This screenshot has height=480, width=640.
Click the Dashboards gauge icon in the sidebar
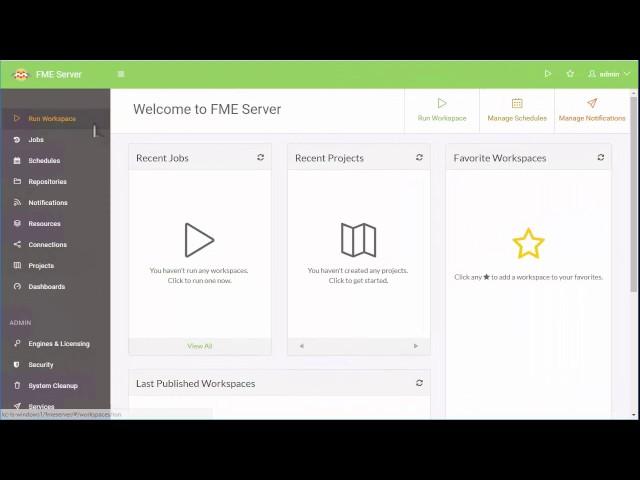coord(17,287)
